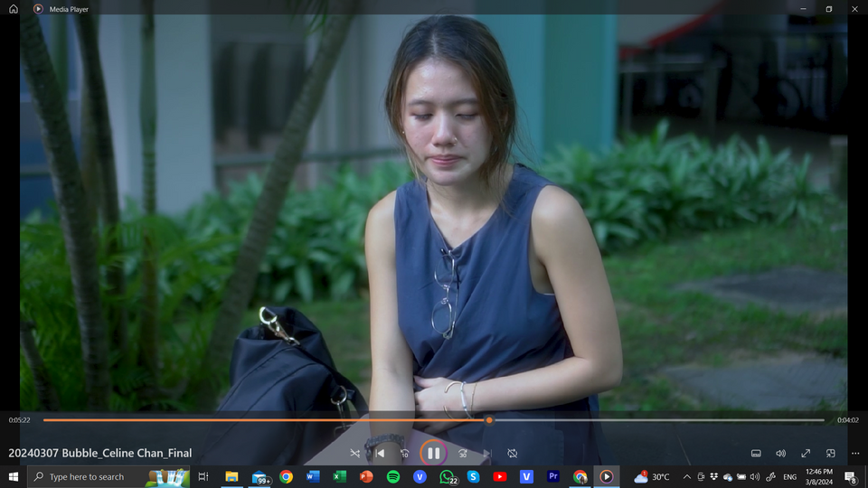The width and height of the screenshot is (868, 488).
Task: Toggle repeat mode in Media Player
Action: (x=513, y=454)
